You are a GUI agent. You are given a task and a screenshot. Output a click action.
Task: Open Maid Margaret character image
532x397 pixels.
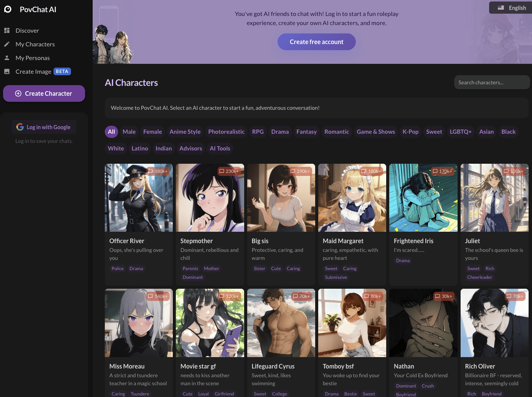352,198
